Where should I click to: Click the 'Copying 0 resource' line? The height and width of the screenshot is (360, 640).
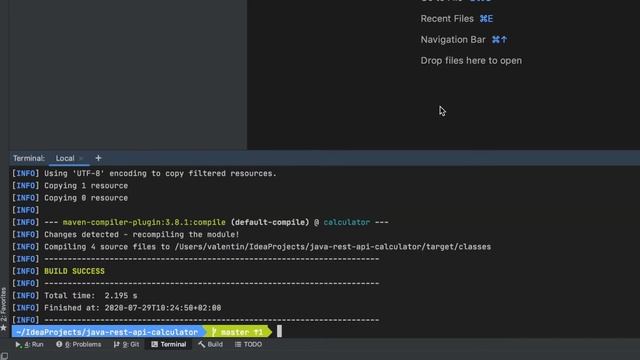70,198
